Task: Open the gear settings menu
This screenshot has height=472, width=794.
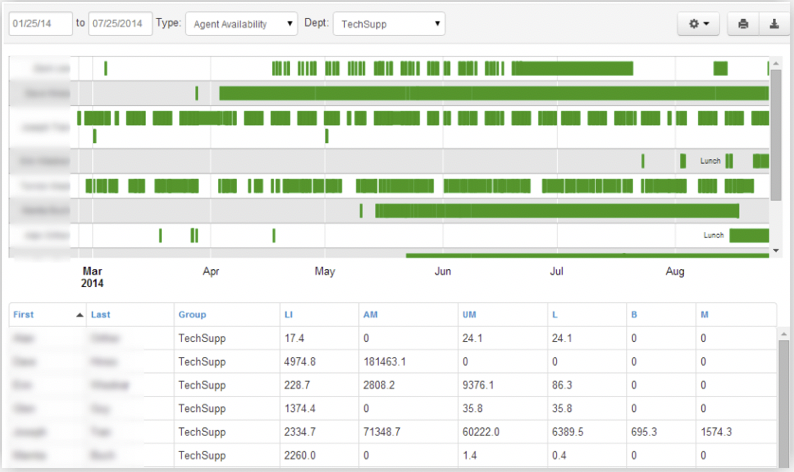Action: 698,24
